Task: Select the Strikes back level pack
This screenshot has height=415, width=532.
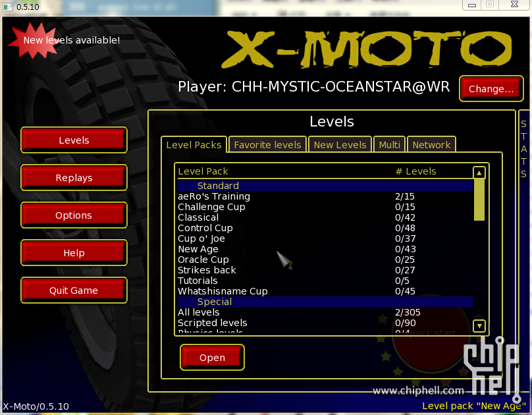Action: tap(325, 270)
